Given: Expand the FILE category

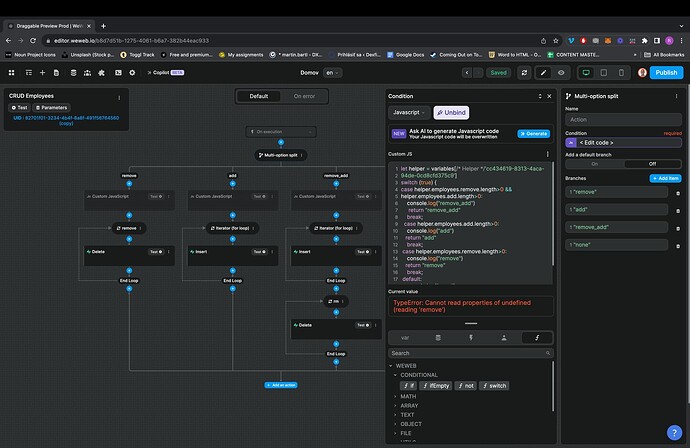Looking at the screenshot, I should point(395,433).
